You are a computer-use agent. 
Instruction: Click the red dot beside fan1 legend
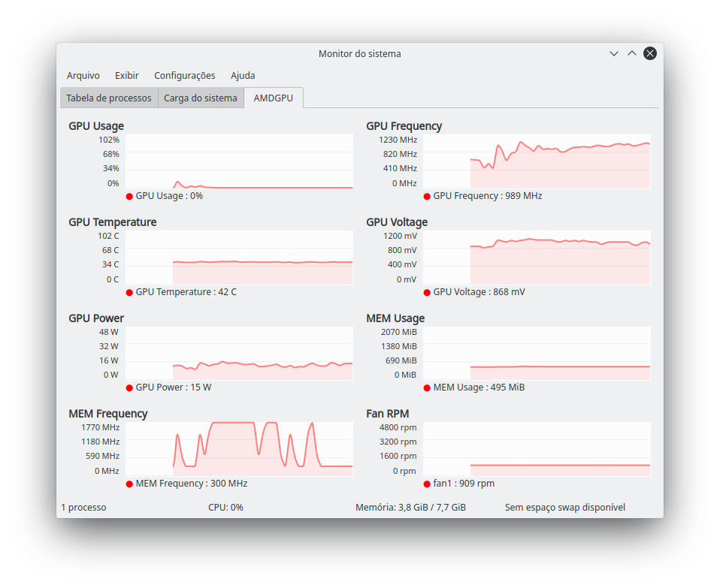click(427, 484)
